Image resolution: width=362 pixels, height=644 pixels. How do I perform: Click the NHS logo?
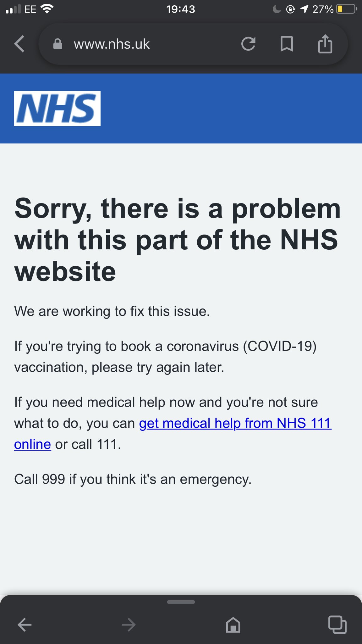pos(57,108)
